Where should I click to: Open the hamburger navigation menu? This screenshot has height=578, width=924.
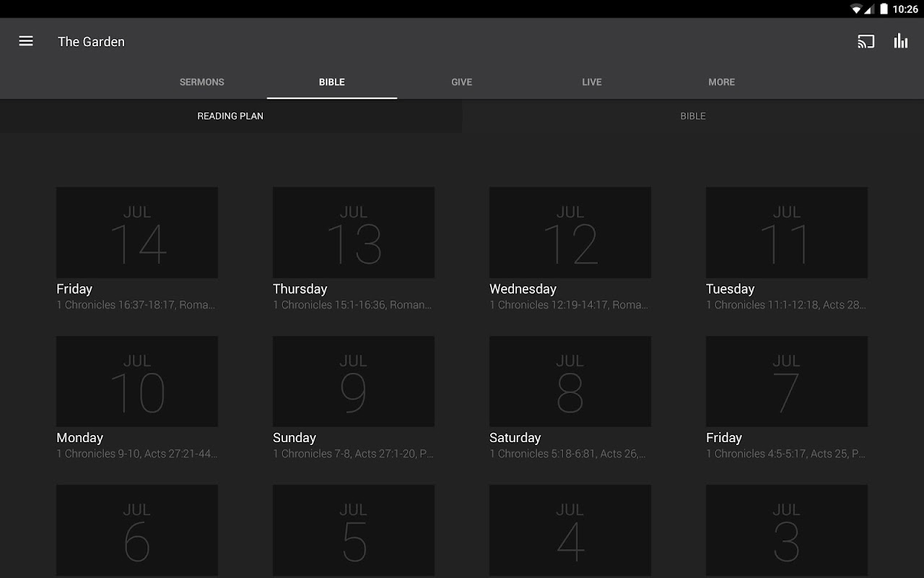(26, 41)
